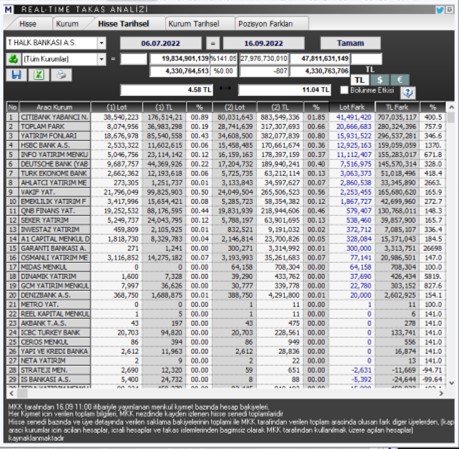Select the SEKER YATIRIM row

point(226,220)
